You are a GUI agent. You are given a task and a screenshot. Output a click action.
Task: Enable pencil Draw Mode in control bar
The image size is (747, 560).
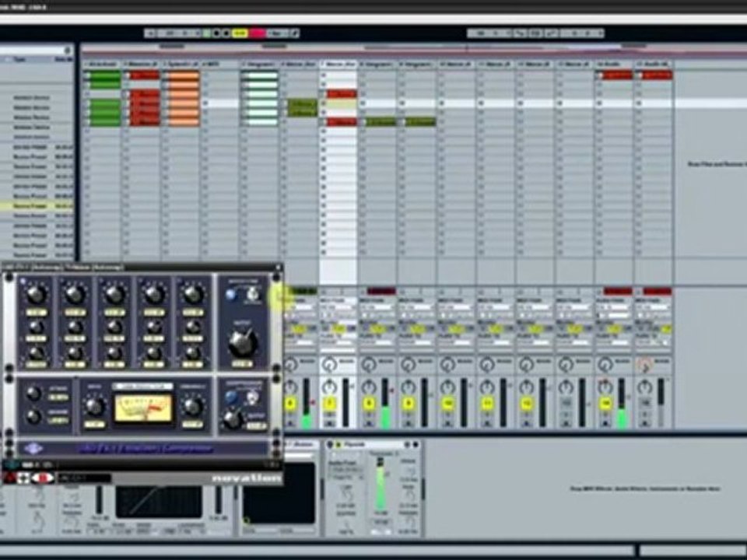tap(294, 33)
